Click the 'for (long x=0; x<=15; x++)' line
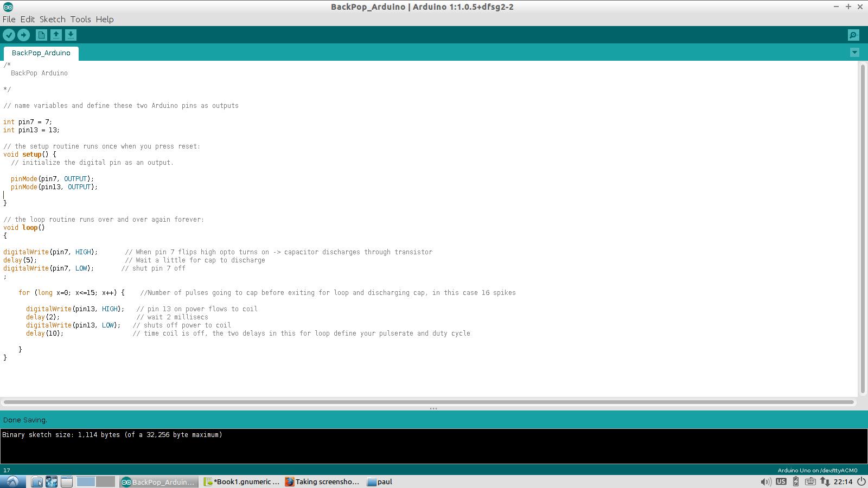Image resolution: width=868 pixels, height=488 pixels. [72, 293]
